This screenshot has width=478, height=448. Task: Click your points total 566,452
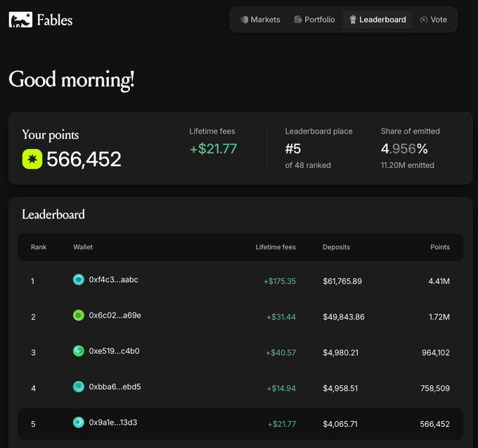[x=84, y=159]
